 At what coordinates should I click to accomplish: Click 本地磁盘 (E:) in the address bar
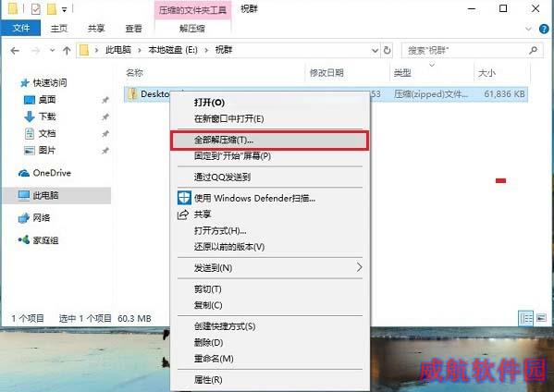173,50
